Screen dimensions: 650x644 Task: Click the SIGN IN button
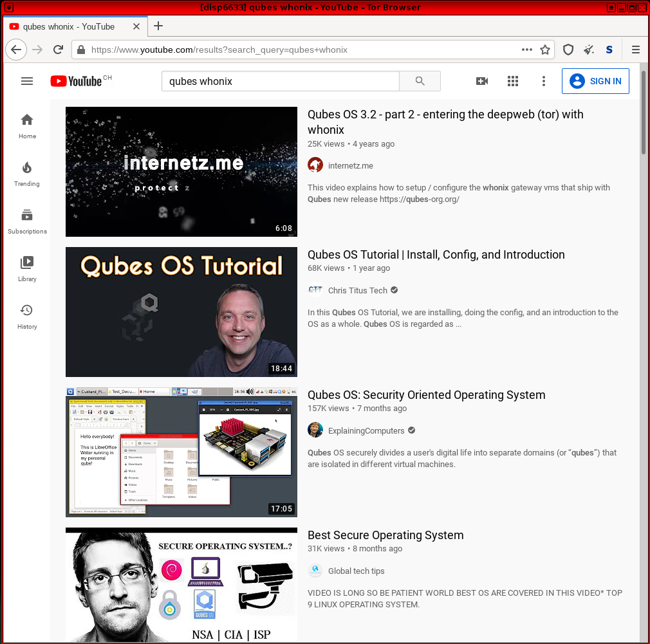595,81
